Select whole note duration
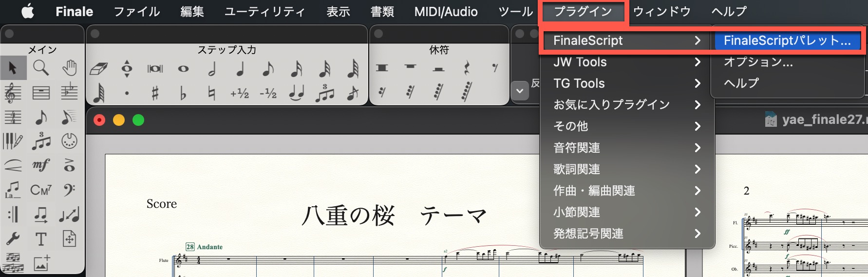The image size is (868, 277). (x=183, y=69)
